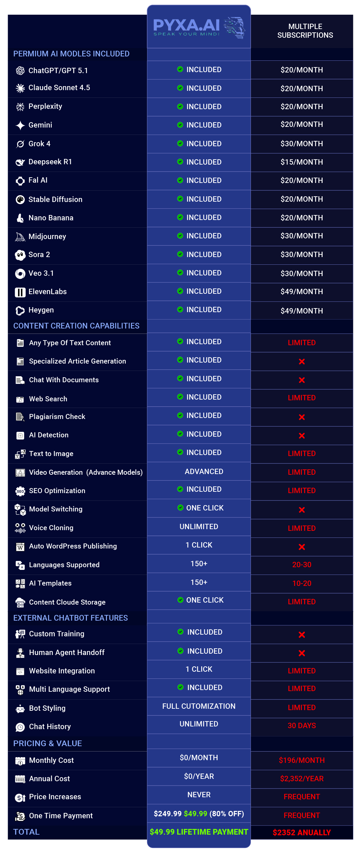Click the Multi Language Support row label
The height and width of the screenshot is (868, 361).
pyautogui.click(x=70, y=689)
